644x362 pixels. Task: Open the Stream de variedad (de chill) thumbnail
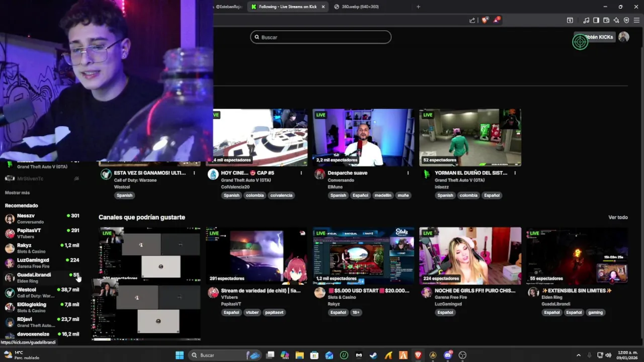click(x=257, y=256)
